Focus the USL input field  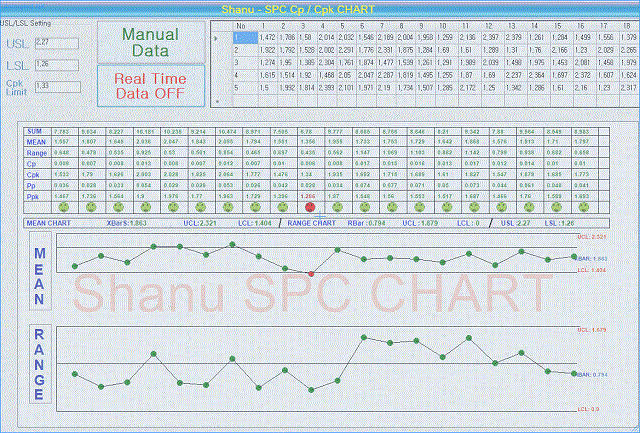(57, 43)
